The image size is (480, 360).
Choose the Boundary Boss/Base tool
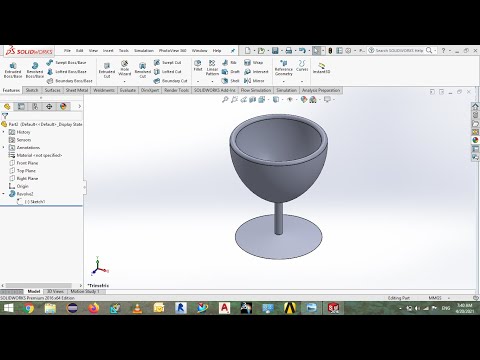[70, 81]
